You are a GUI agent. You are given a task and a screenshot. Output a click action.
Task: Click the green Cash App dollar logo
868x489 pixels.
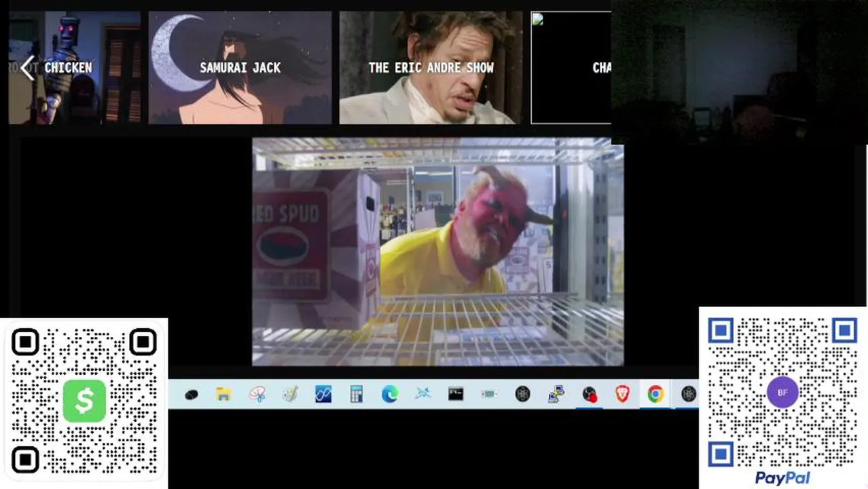click(84, 401)
